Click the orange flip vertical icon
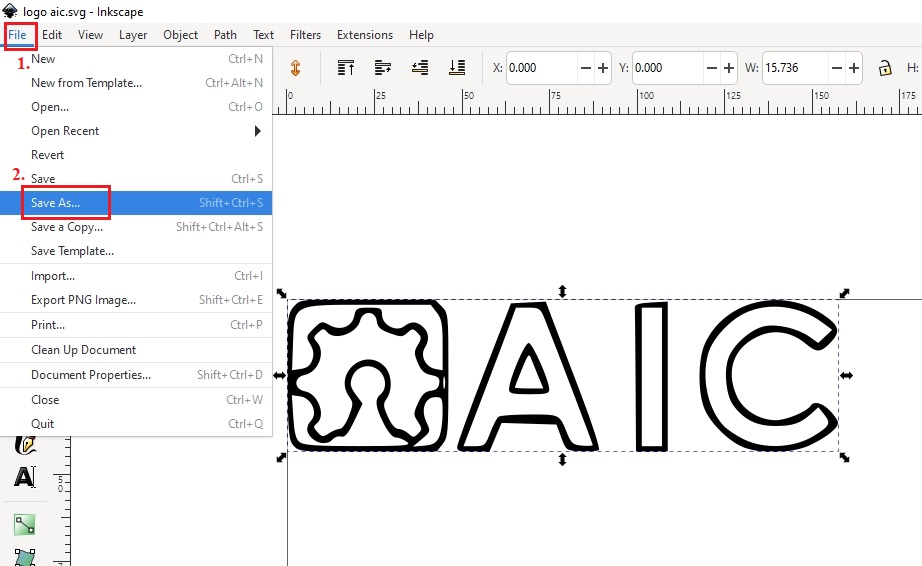Screen dimensions: 922x566 (295, 68)
